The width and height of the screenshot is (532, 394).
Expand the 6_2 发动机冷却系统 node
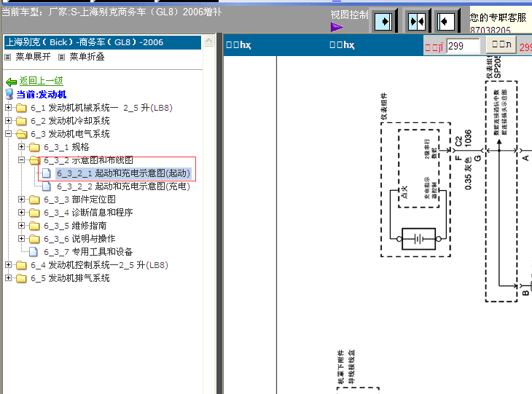click(9, 121)
